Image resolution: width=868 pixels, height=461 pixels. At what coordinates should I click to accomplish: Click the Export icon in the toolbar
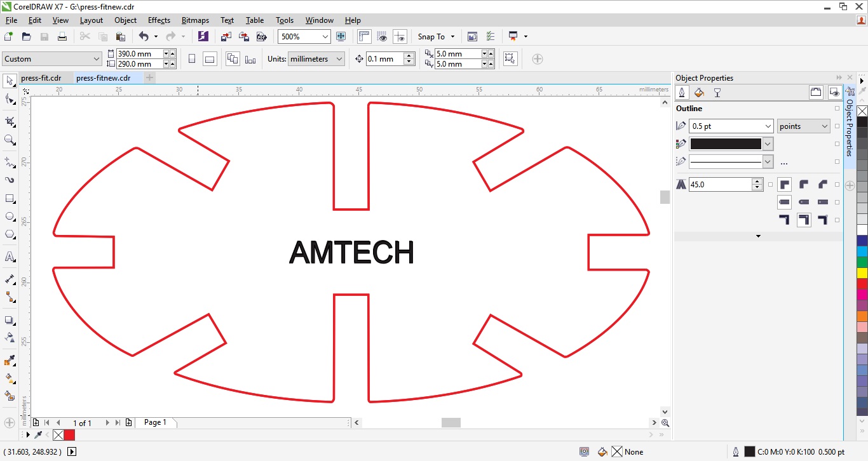click(243, 37)
